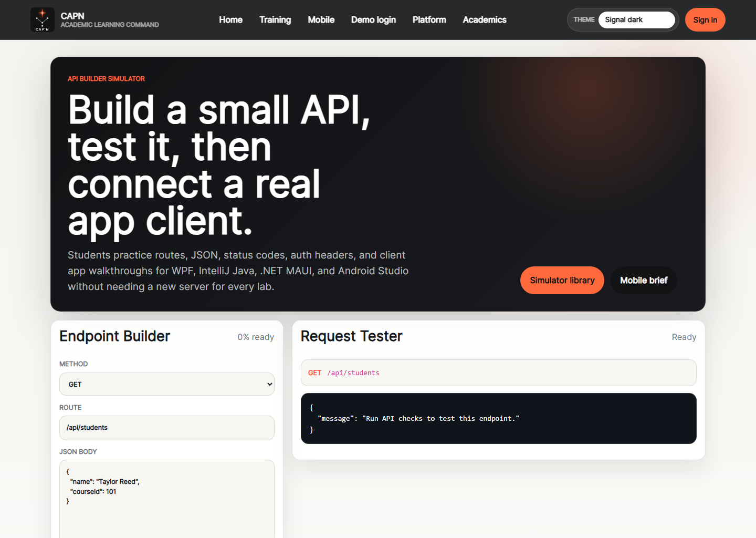The height and width of the screenshot is (538, 756).
Task: Click the 'Ready' status in Request Tester
Action: 684,337
